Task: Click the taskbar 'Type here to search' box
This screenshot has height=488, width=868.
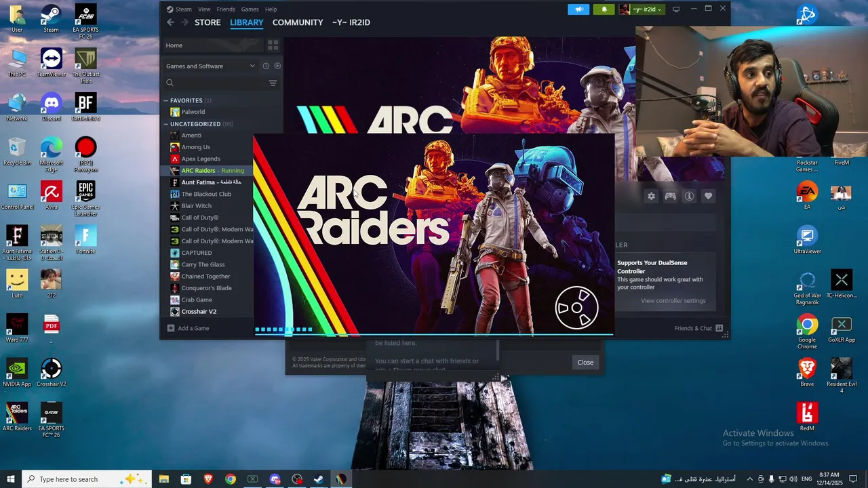Action: (87, 479)
